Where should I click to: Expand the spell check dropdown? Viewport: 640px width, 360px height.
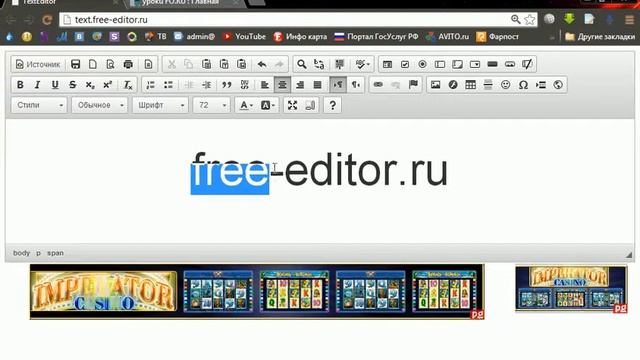[x=362, y=64]
